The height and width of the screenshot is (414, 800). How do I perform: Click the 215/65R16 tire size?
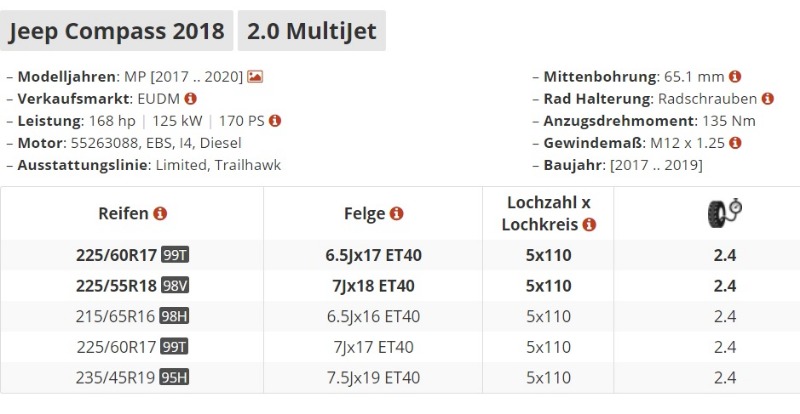coord(117,317)
